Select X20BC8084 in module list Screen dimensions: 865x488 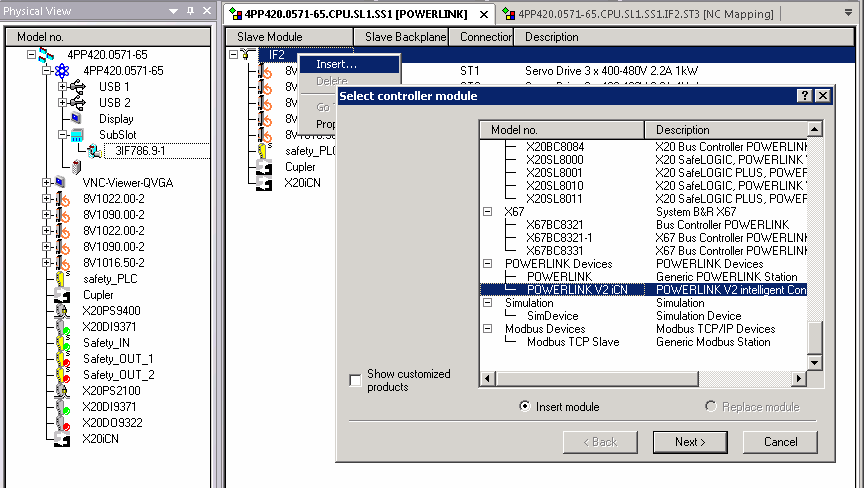point(643,147)
